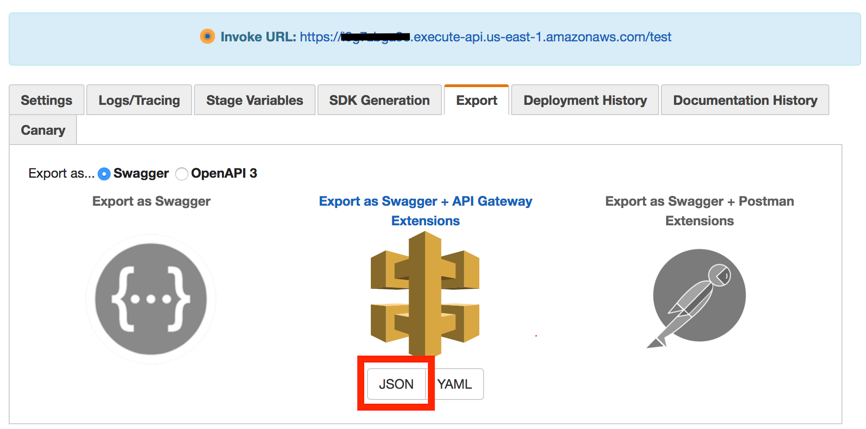The image size is (866, 429).
Task: Select the OpenAPI 3 radio button
Action: 181,174
